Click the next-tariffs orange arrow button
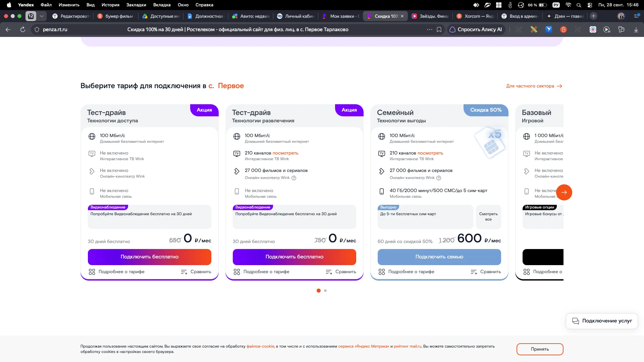 tap(564, 192)
